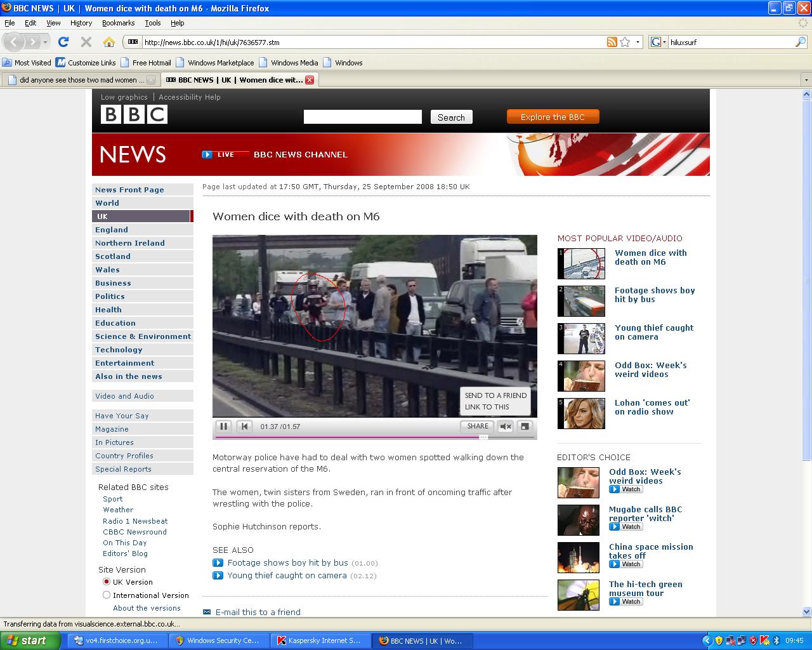Viewport: 812px width, 650px height.
Task: Click the RSS feed icon in address bar
Action: pyautogui.click(x=612, y=42)
